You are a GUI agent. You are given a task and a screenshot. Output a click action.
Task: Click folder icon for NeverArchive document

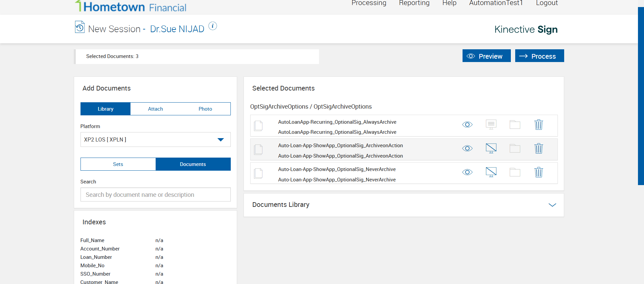[x=515, y=172]
